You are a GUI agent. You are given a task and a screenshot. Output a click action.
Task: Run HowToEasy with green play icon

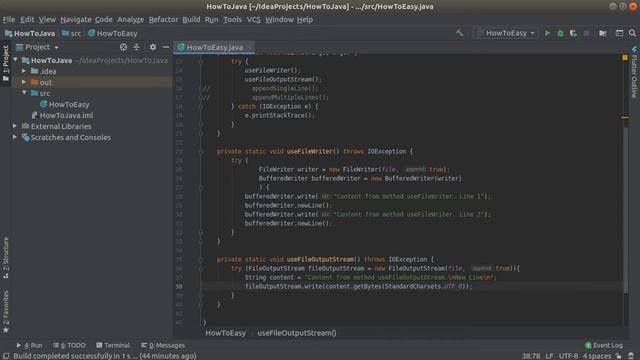coord(547,33)
